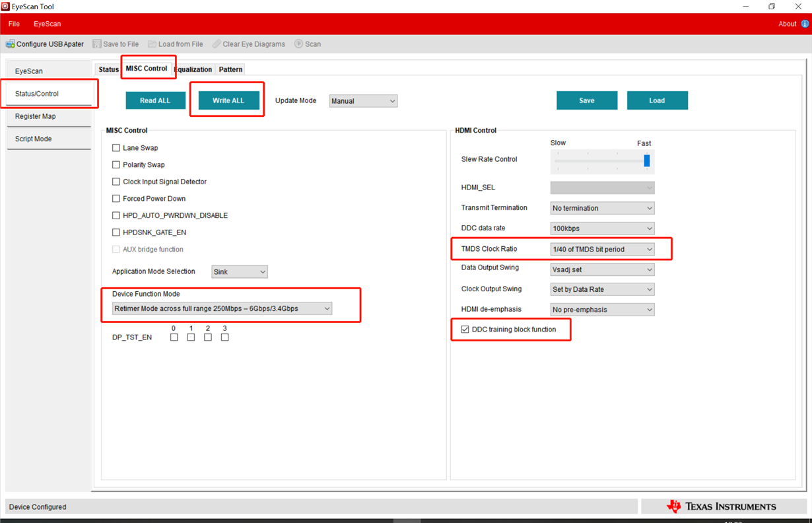Click the HDMI_SEL disabled dropdown
The image size is (812, 523).
pyautogui.click(x=602, y=188)
